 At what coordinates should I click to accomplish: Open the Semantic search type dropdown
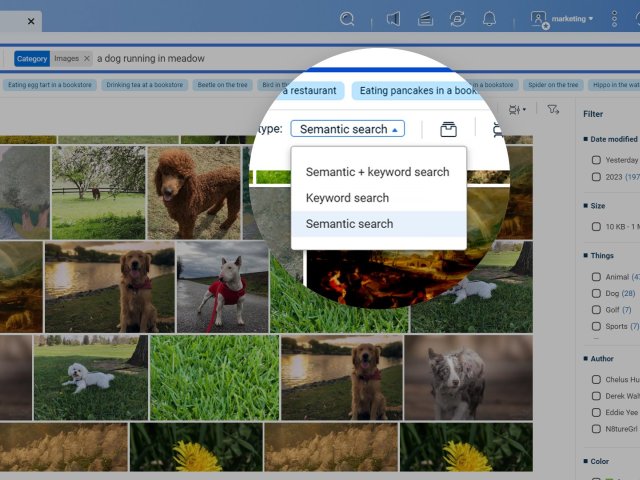coord(347,129)
